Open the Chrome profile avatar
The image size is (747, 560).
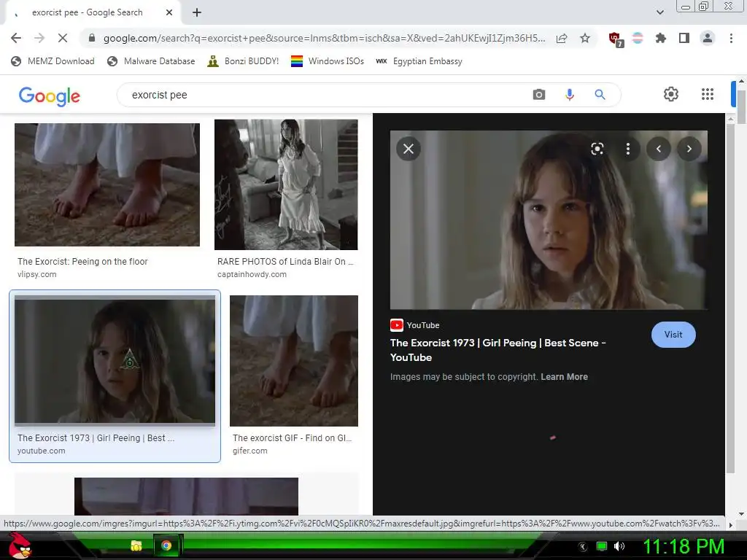pos(708,38)
